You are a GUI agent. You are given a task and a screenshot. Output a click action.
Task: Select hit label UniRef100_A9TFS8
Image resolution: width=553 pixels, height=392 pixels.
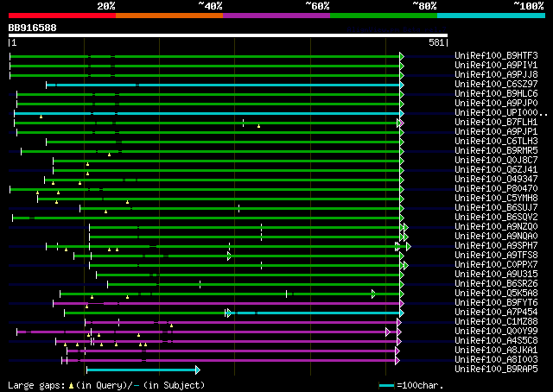pyautogui.click(x=496, y=256)
